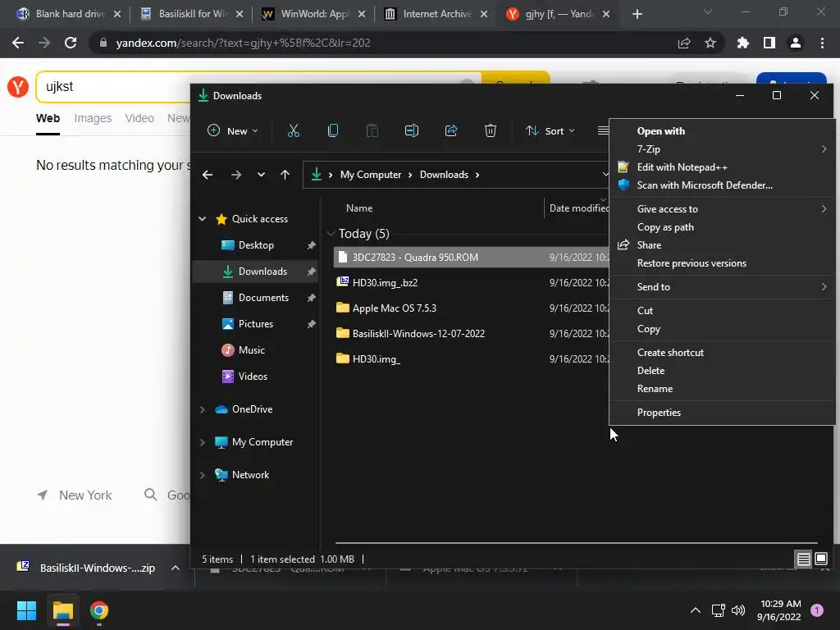Screen dimensions: 840x630
Task: Click the Rename icon in Explorer toolbar
Action: click(x=412, y=130)
